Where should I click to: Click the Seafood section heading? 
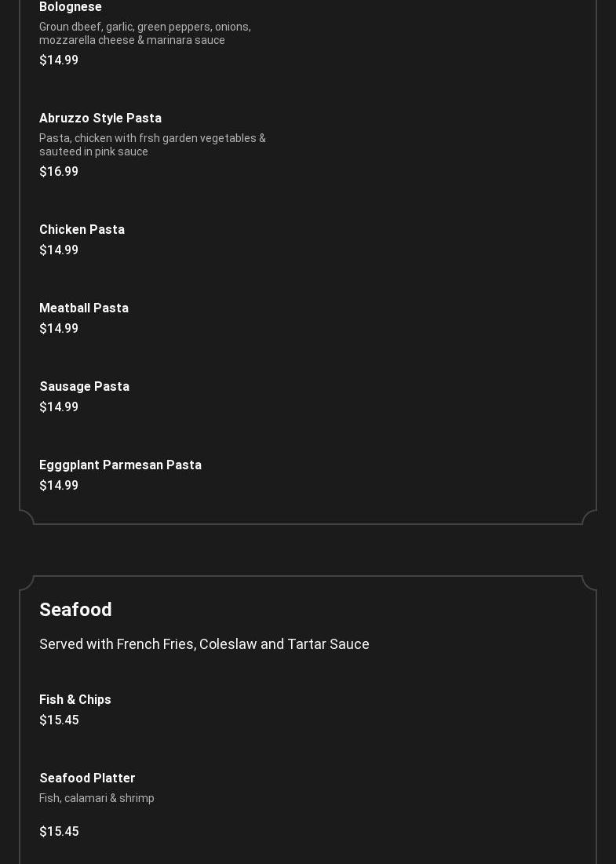point(75,610)
